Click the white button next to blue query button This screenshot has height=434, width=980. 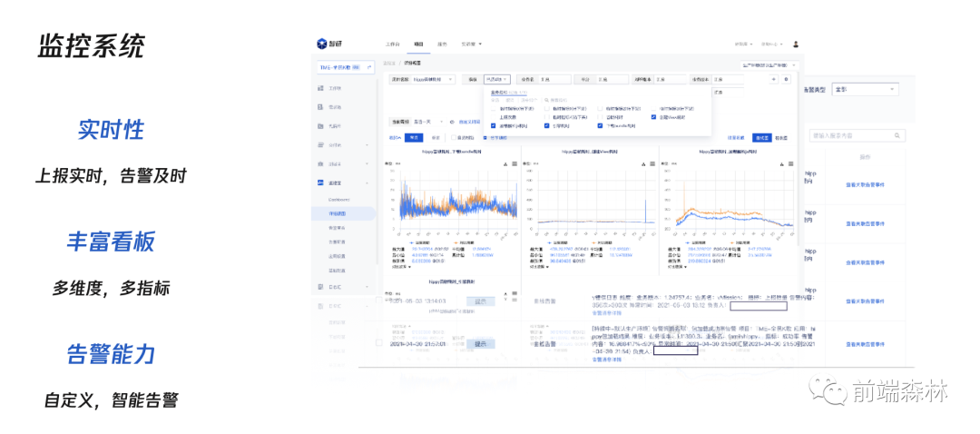tap(436, 138)
